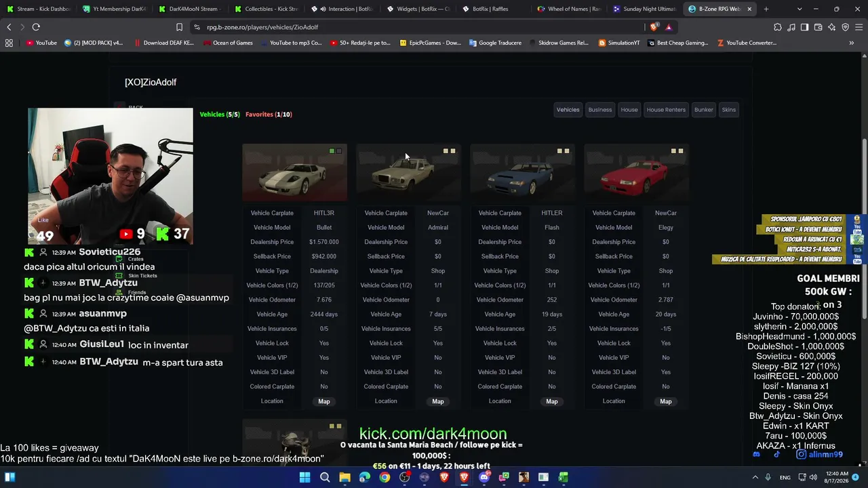This screenshot has height=488, width=868.
Task: Show hidden system tray icons
Action: point(756,477)
